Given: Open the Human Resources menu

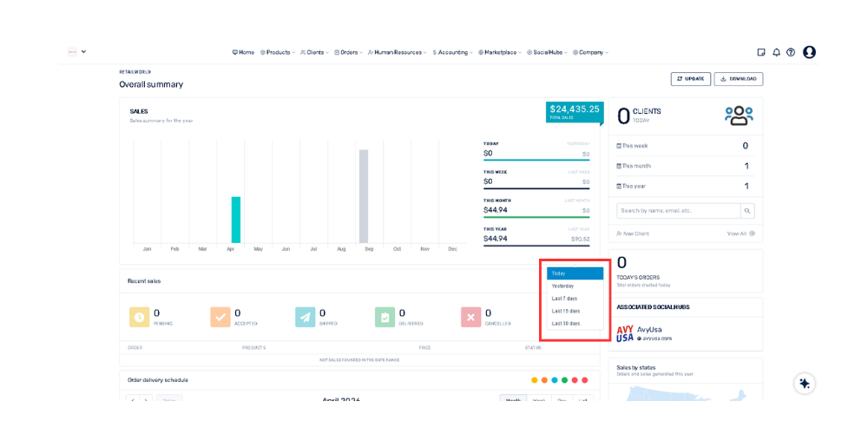Looking at the screenshot, I should point(398,52).
